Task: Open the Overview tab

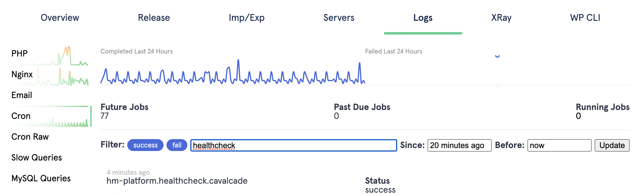Action: pyautogui.click(x=60, y=18)
